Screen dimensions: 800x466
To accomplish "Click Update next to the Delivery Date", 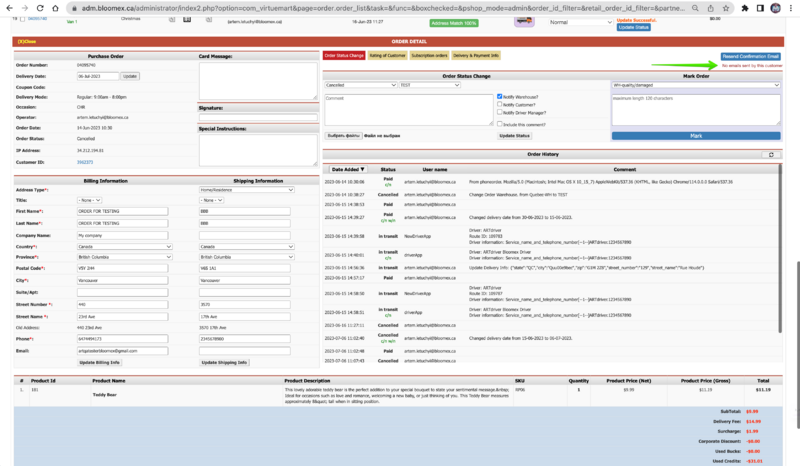I will pyautogui.click(x=130, y=76).
